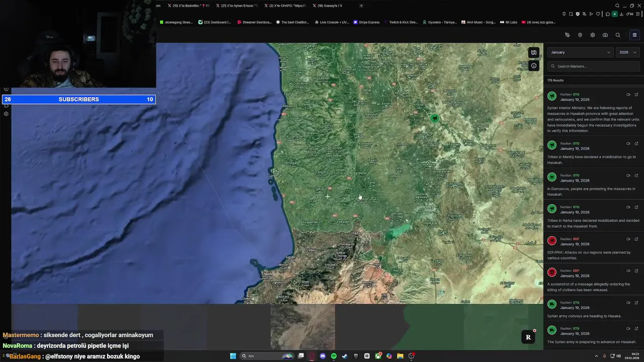The width and height of the screenshot is (644, 362).
Task: Open Steam from the taskbar
Action: pyautogui.click(x=345, y=356)
